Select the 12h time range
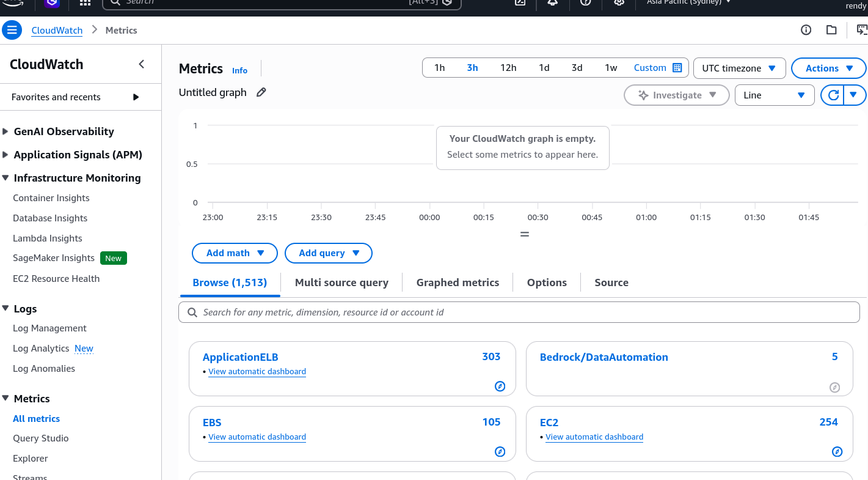The image size is (868, 480). [508, 68]
